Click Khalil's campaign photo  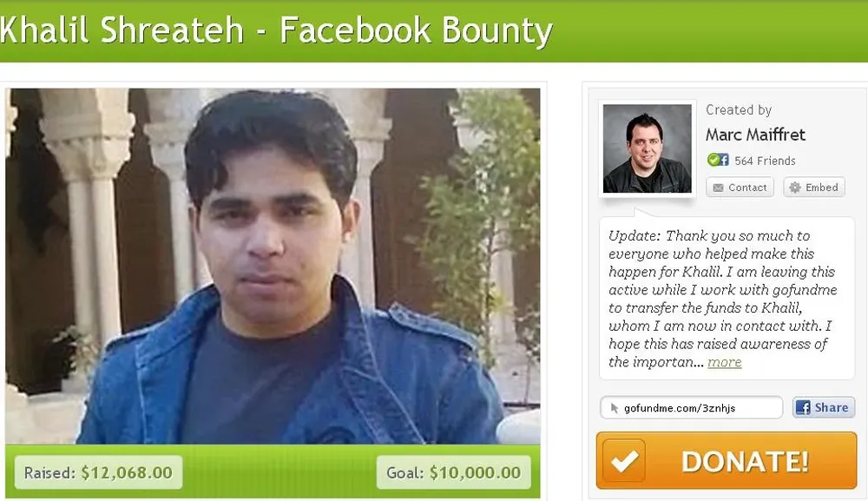click(273, 267)
